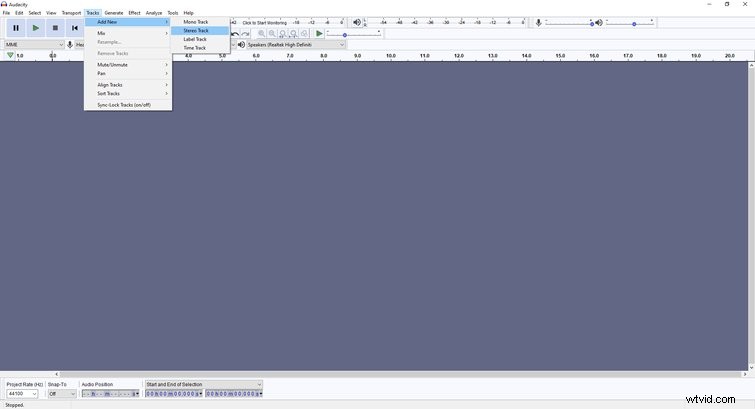
Task: Click the 'Stopped.' status bar text
Action: [14, 405]
